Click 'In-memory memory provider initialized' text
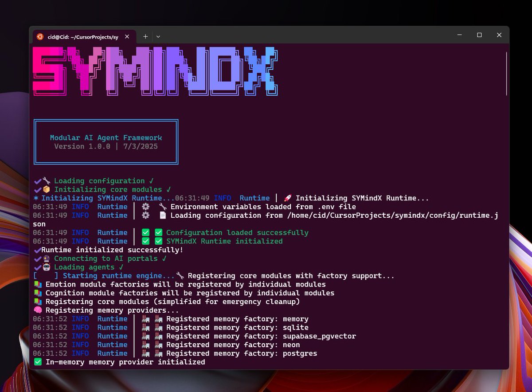The height and width of the screenshot is (392, 532). [125, 362]
